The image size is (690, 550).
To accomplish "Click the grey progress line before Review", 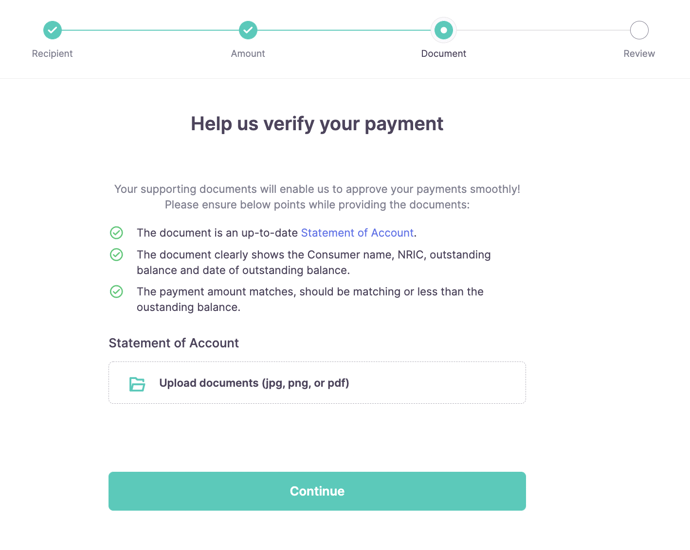I will pos(542,30).
